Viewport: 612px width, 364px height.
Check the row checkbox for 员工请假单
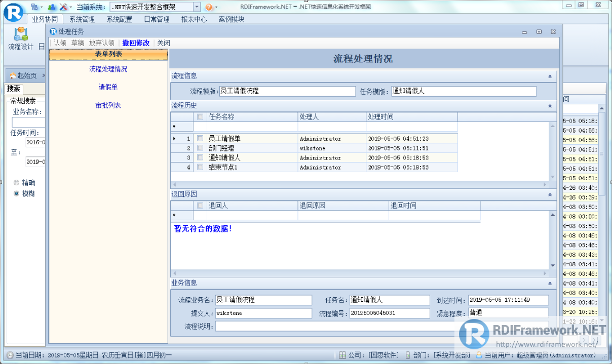tap(200, 138)
